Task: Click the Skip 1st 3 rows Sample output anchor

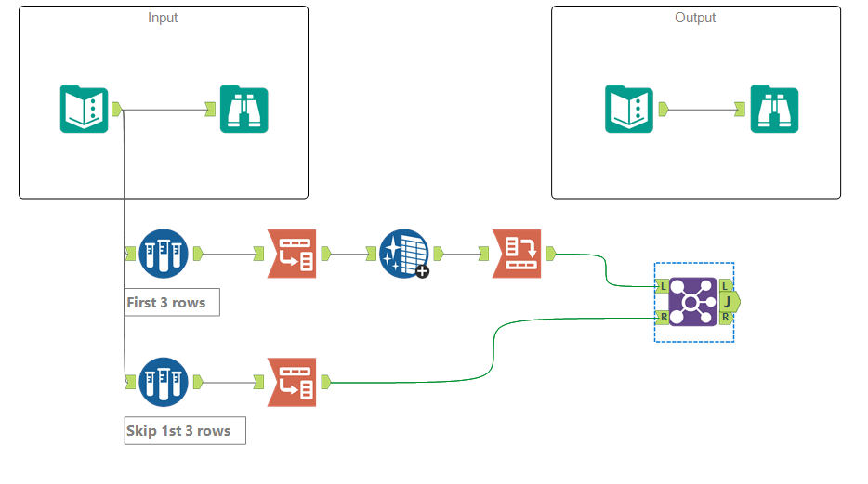Action: (198, 382)
